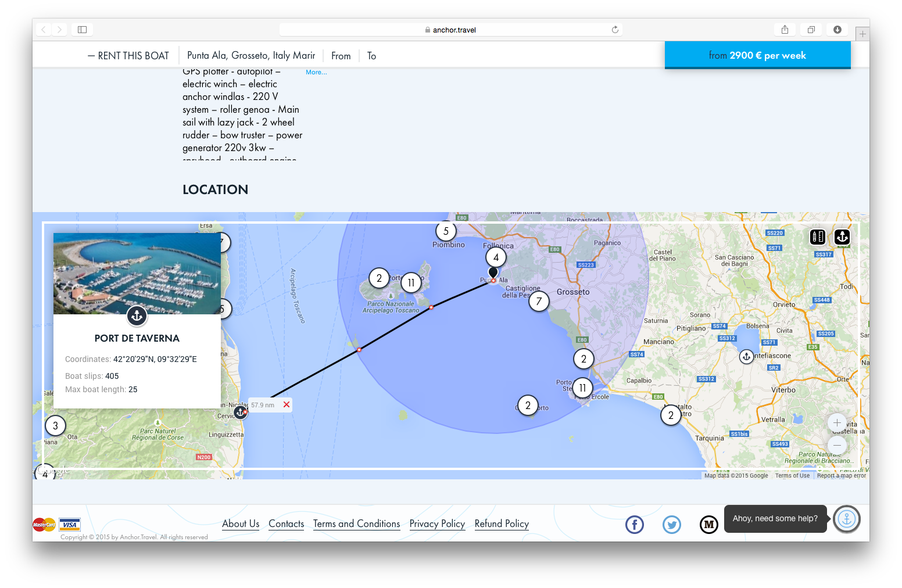902x588 pixels.
Task: Open the Medium page icon
Action: pos(708,525)
